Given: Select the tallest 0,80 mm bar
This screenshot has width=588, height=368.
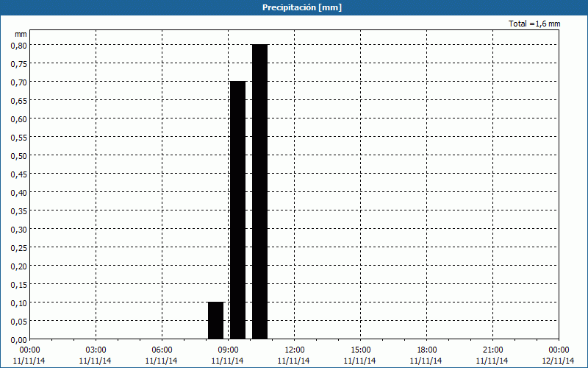Looking at the screenshot, I should [260, 192].
